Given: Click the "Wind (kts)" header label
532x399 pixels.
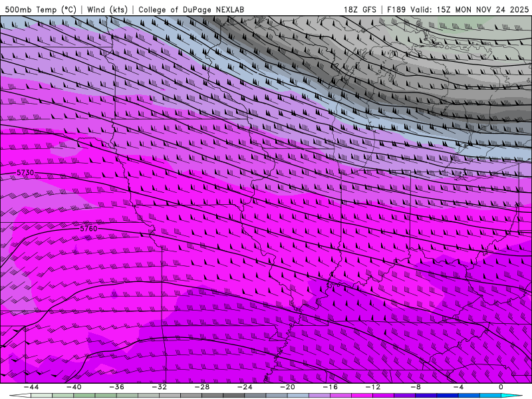Looking at the screenshot, I should tap(107, 10).
